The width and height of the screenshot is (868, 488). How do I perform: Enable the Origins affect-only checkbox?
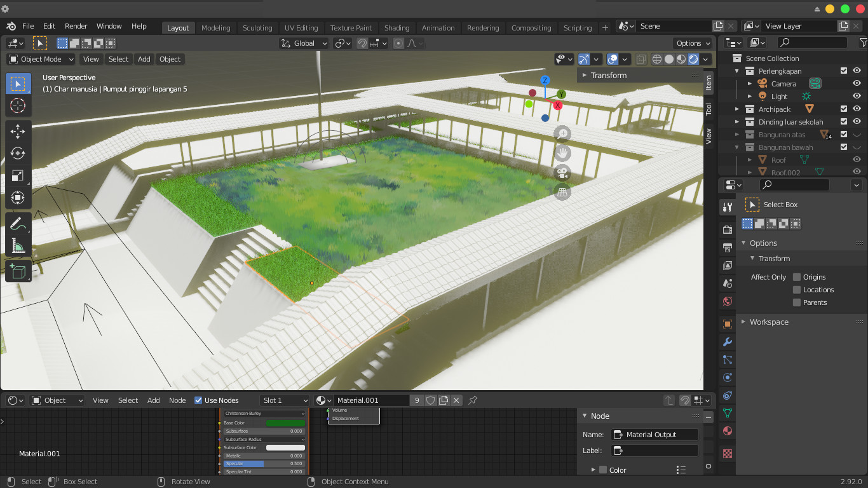tap(797, 277)
